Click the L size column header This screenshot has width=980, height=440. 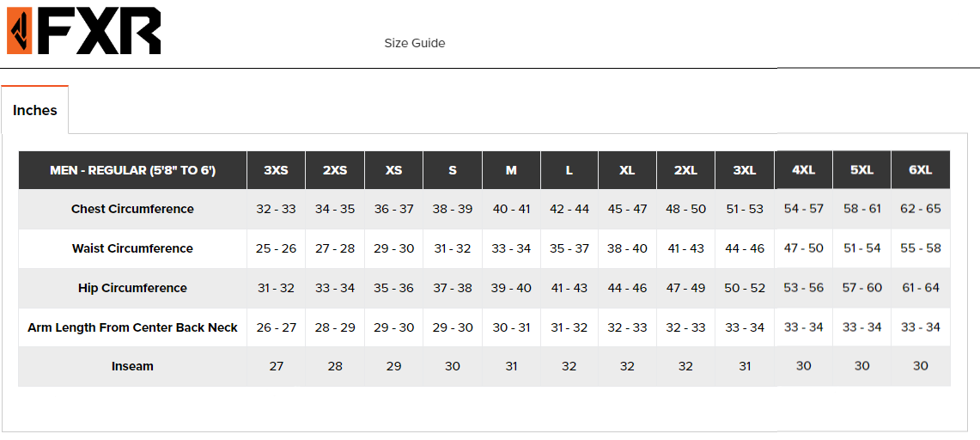coord(569,170)
